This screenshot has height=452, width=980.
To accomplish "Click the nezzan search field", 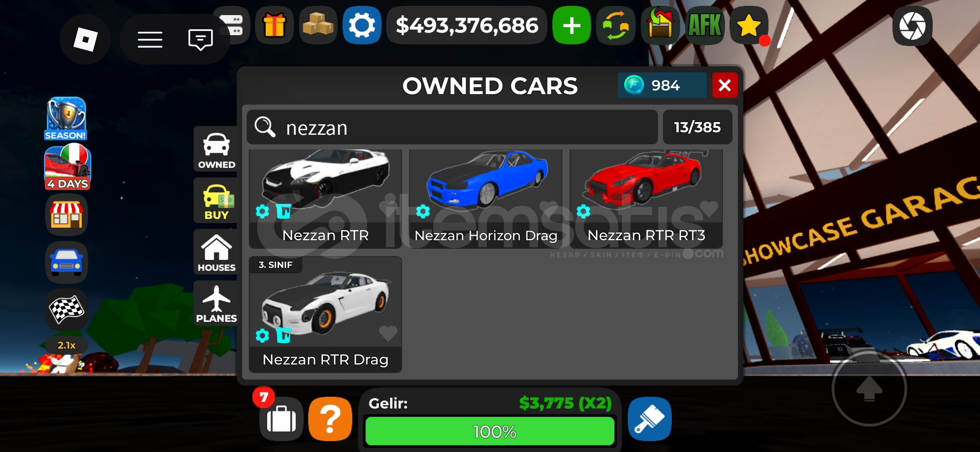I will [x=452, y=127].
